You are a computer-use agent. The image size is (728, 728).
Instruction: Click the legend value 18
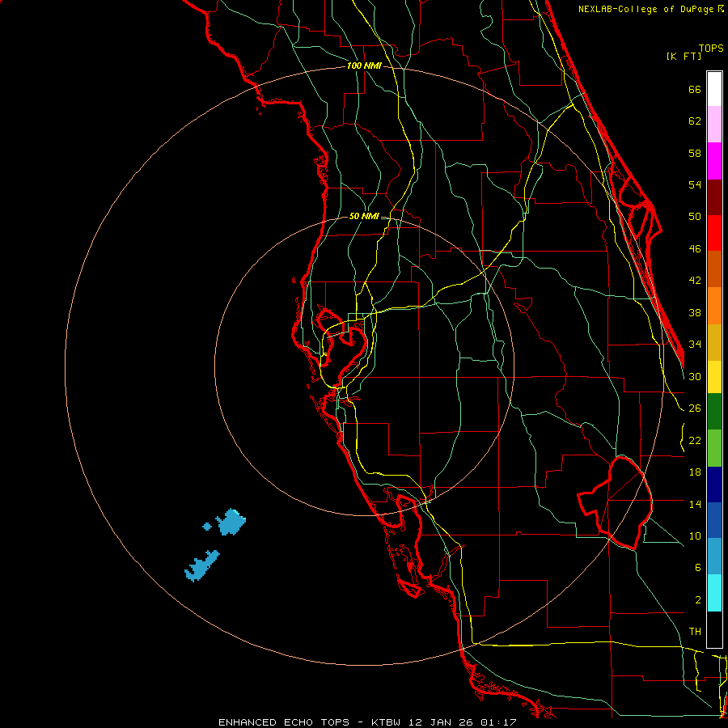tap(695, 472)
